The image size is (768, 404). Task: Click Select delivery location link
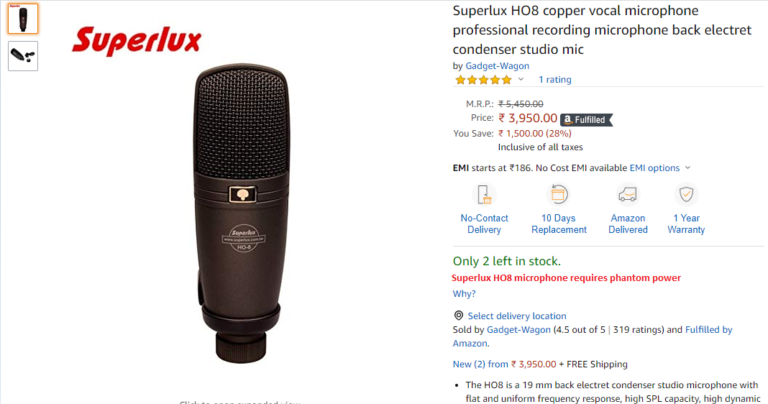tap(517, 316)
